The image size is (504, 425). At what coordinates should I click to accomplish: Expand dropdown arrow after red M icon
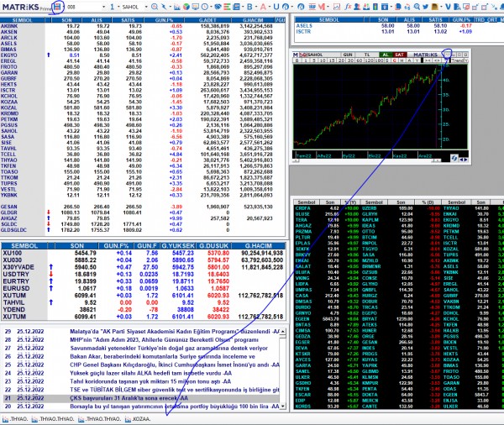(328, 7)
